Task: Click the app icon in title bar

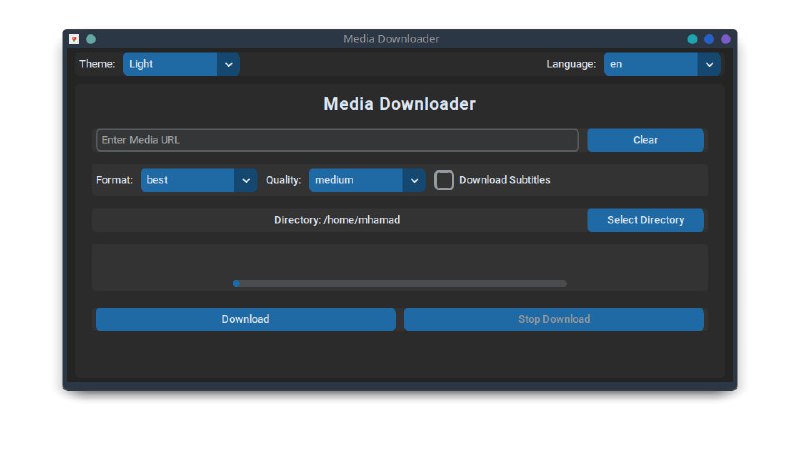Action: pyautogui.click(x=74, y=39)
